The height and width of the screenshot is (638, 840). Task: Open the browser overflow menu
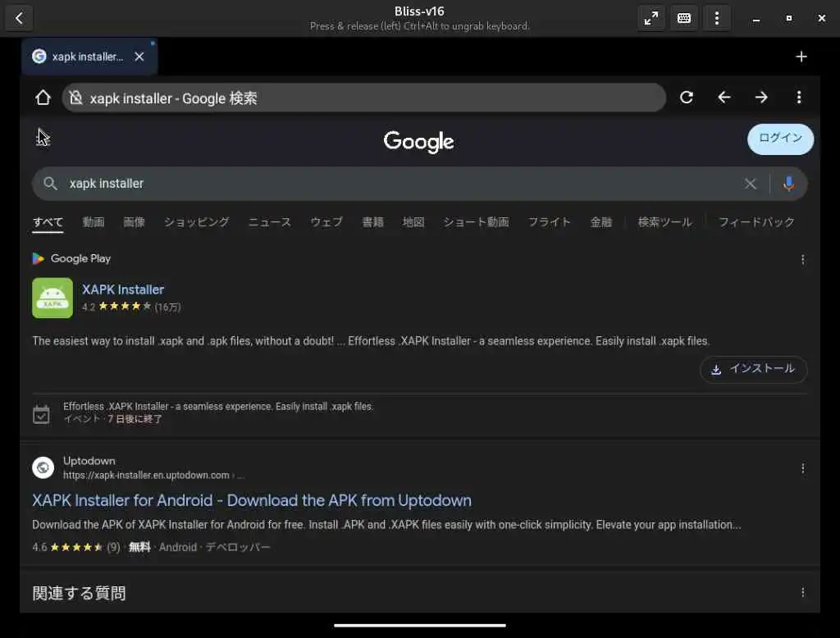coord(799,98)
